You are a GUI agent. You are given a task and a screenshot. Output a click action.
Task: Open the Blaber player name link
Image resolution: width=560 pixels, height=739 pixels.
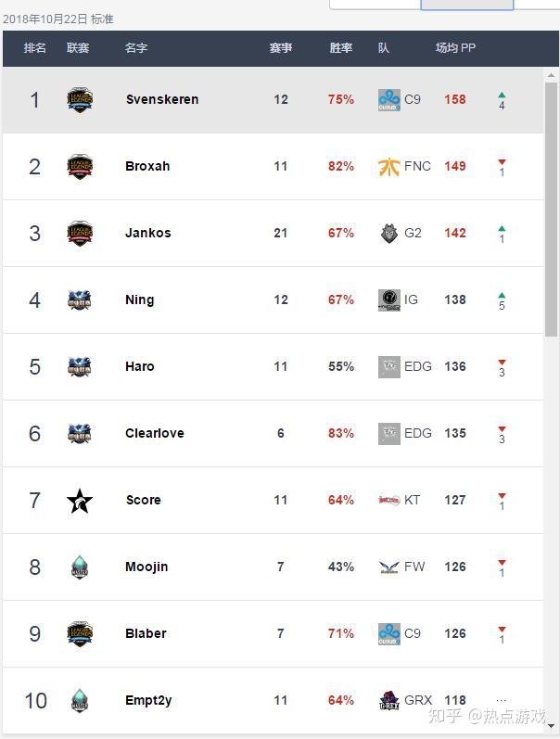[x=146, y=633]
